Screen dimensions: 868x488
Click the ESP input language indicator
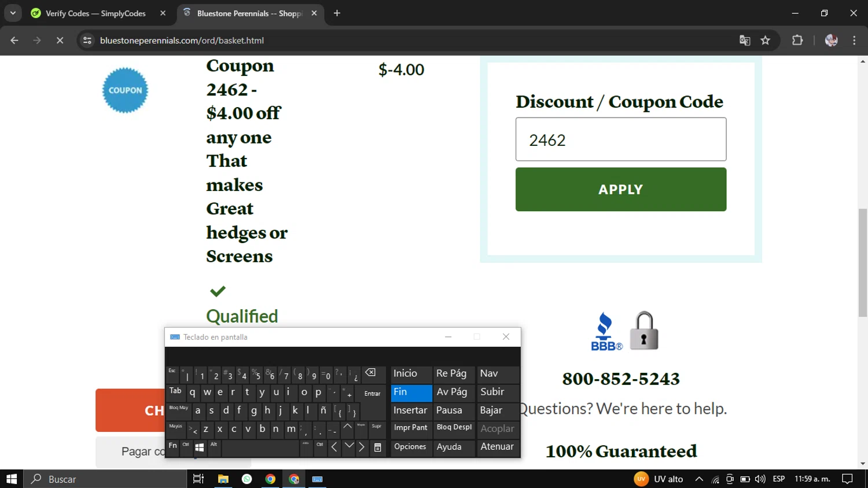pyautogui.click(x=779, y=479)
